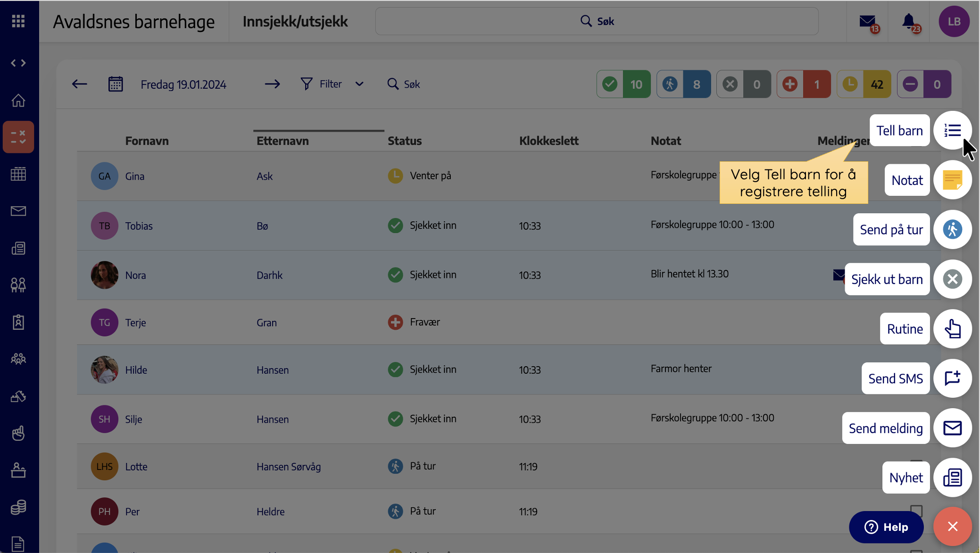
Task: Close the floating action menu
Action: point(953,527)
